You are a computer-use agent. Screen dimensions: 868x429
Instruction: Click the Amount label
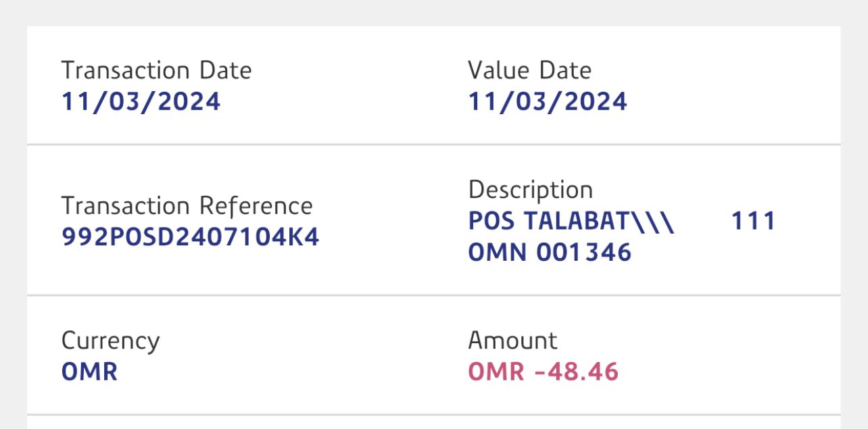(x=512, y=341)
